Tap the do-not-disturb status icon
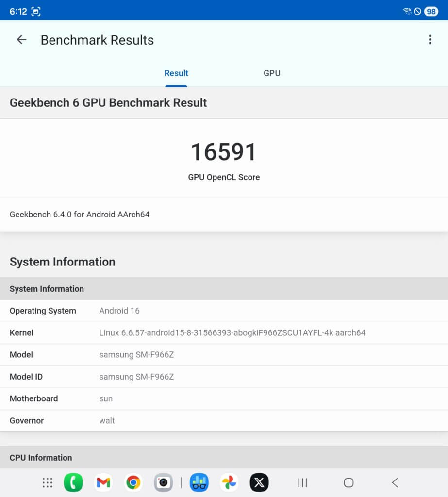The width and height of the screenshot is (448, 497). click(417, 12)
